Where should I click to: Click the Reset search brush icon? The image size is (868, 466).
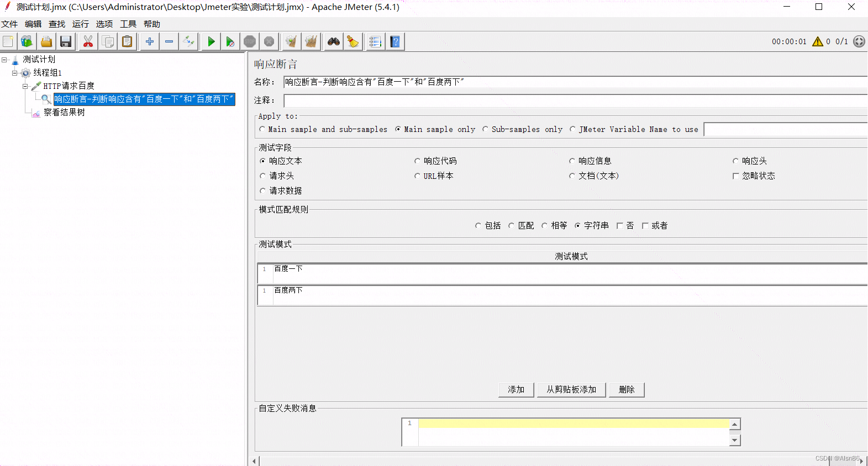click(x=353, y=41)
